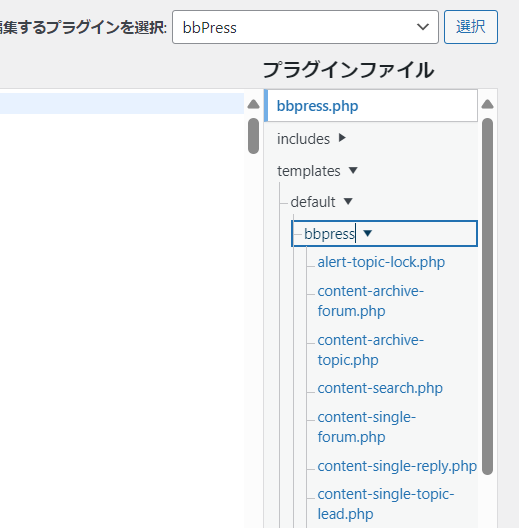Open the bbPress plugin selection dropdown
This screenshot has width=519, height=528.
[305, 27]
